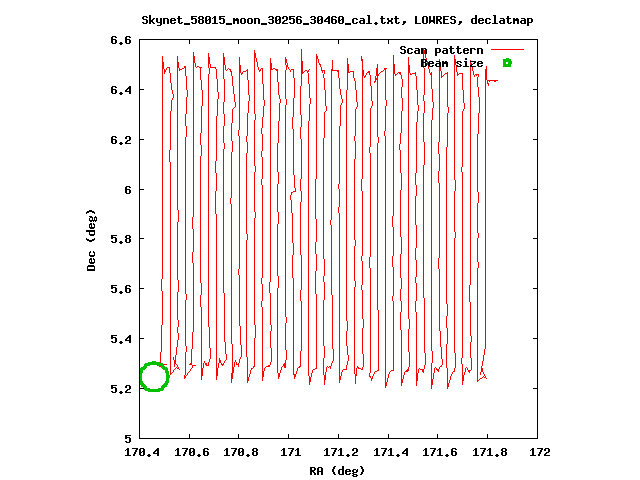Click the 170.8 tick label on RA axis
Viewport: 640px width, 480px height.
241,452
